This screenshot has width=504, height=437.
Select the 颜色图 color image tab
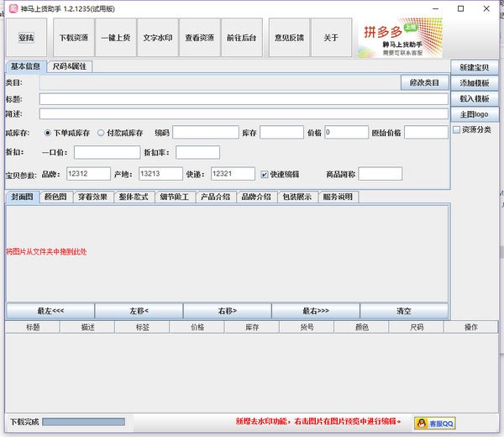coord(56,197)
